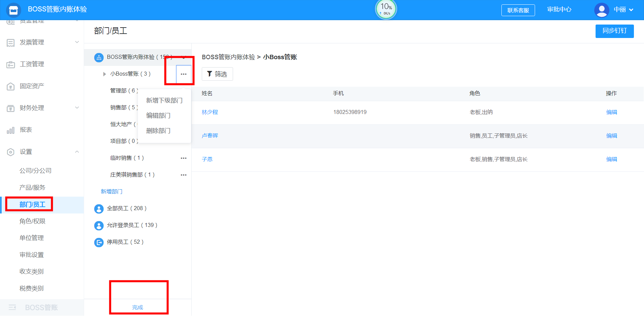Click the collapse sidebar menu icon
Viewport: 644px width, 316px height.
[x=12, y=307]
